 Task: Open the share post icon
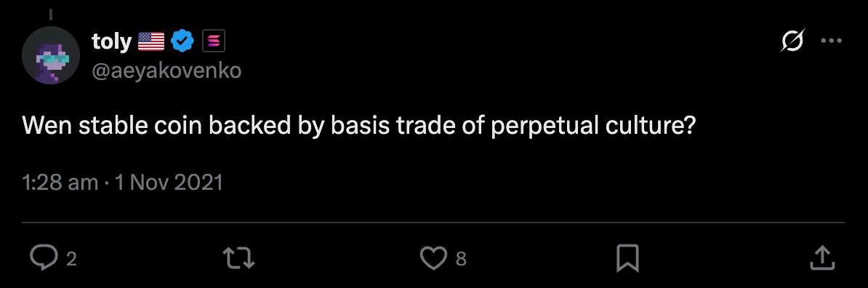[823, 258]
